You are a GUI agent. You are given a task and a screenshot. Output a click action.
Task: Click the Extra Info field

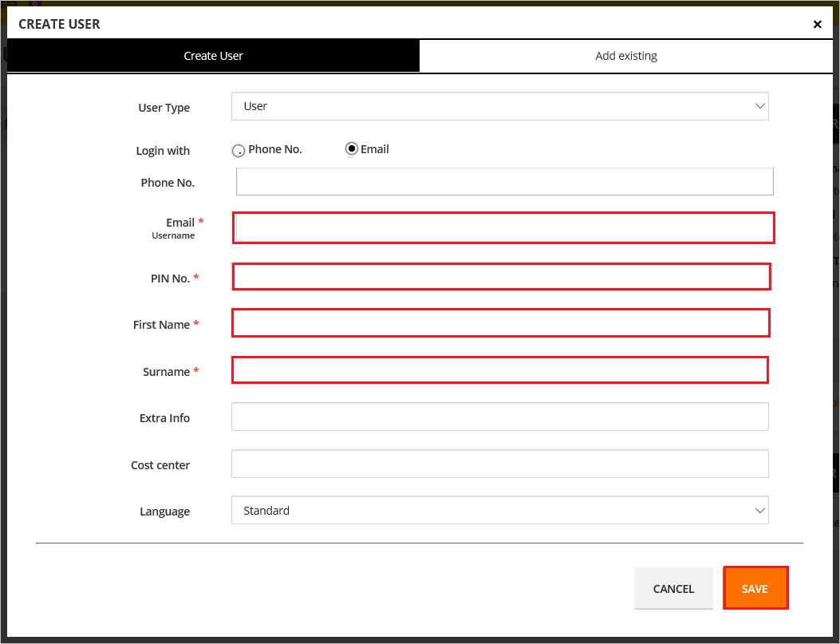click(x=499, y=417)
